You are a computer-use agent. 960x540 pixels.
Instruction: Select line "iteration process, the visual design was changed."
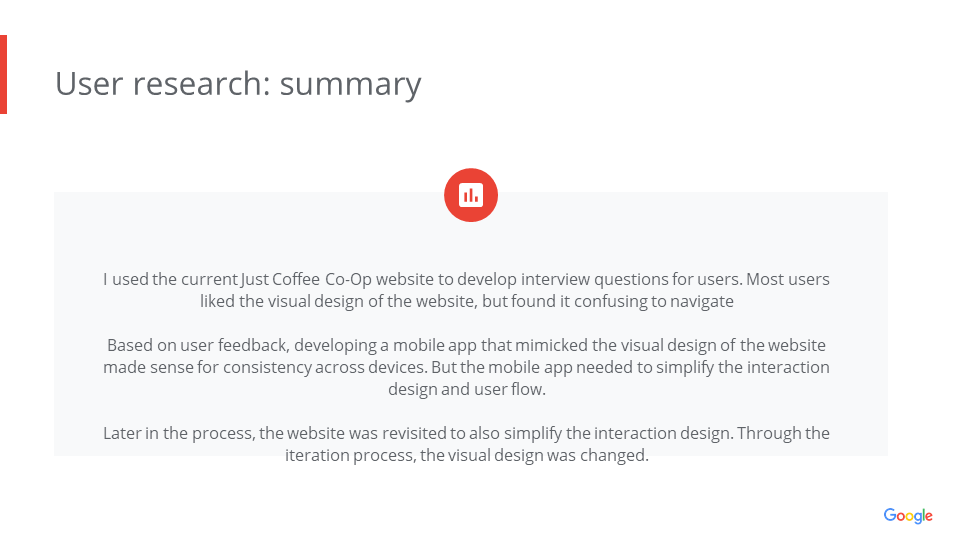(x=467, y=456)
